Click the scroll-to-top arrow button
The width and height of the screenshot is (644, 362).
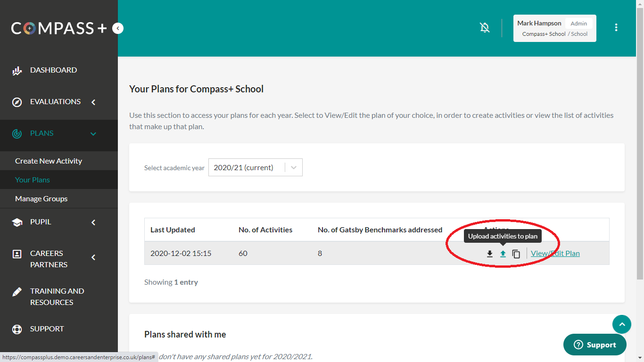622,324
